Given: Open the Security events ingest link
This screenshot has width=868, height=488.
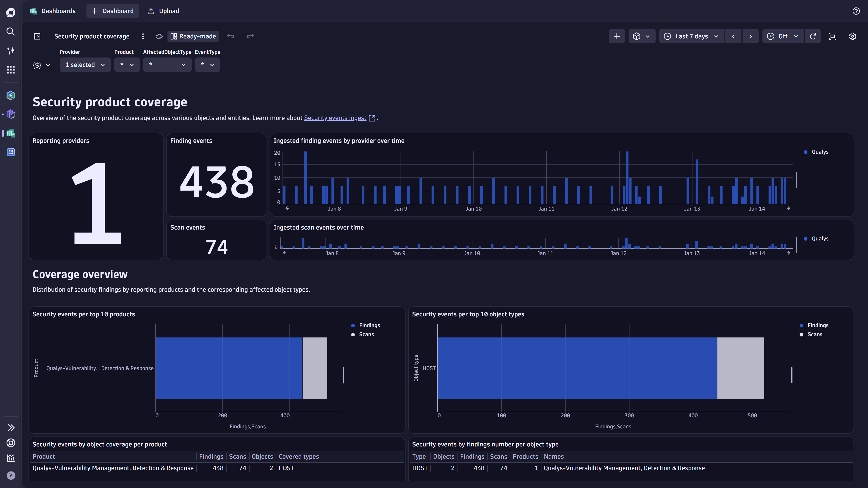Looking at the screenshot, I should (x=335, y=118).
